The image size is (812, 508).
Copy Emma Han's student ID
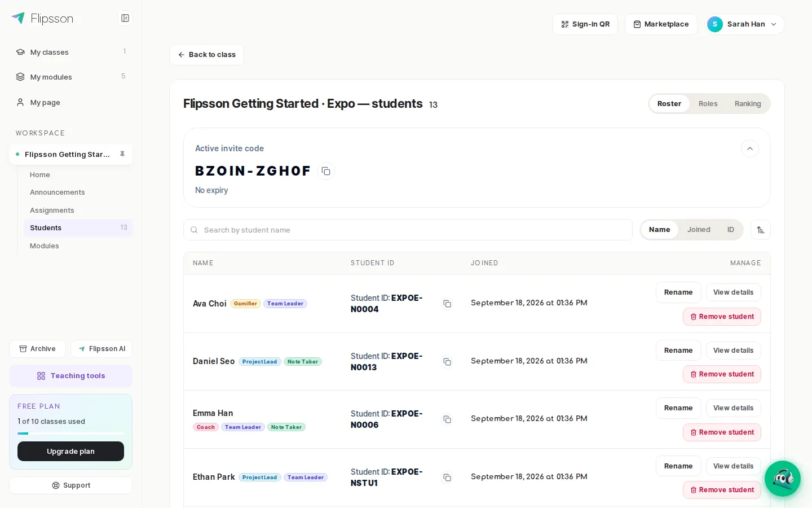447,419
